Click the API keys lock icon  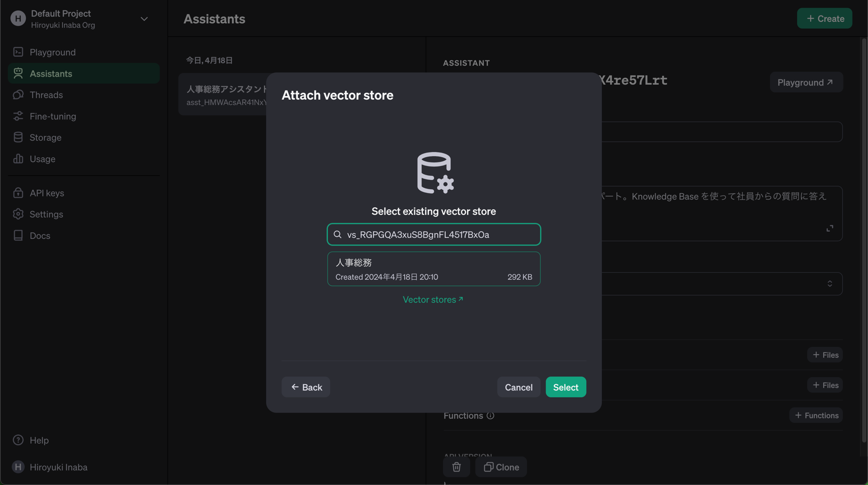point(18,192)
